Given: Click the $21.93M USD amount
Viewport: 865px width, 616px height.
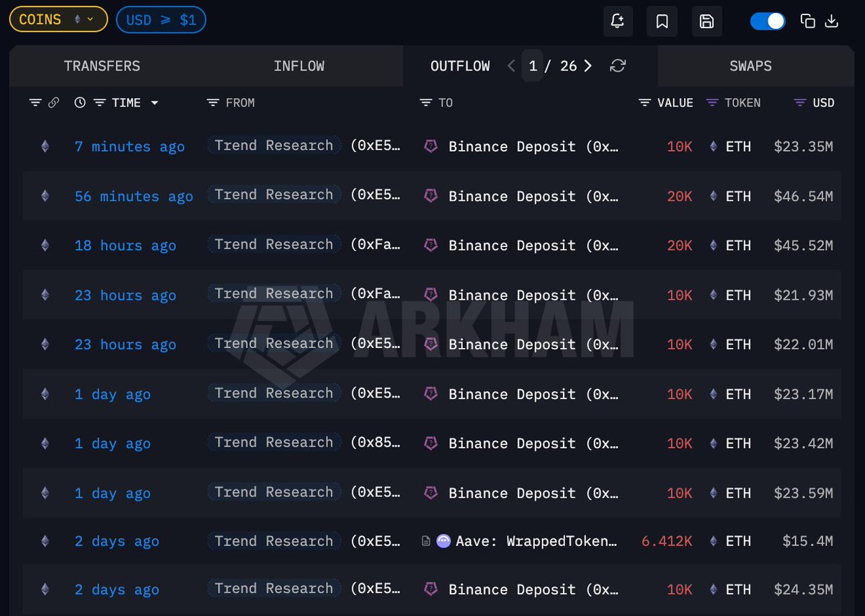Looking at the screenshot, I should click(x=803, y=295).
